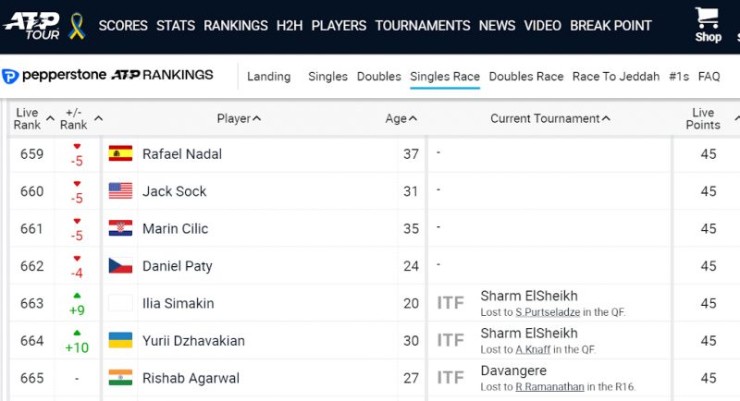Click the Spain flag beside Rafael Nadal
Image resolution: width=740 pixels, height=401 pixels.
click(x=121, y=154)
